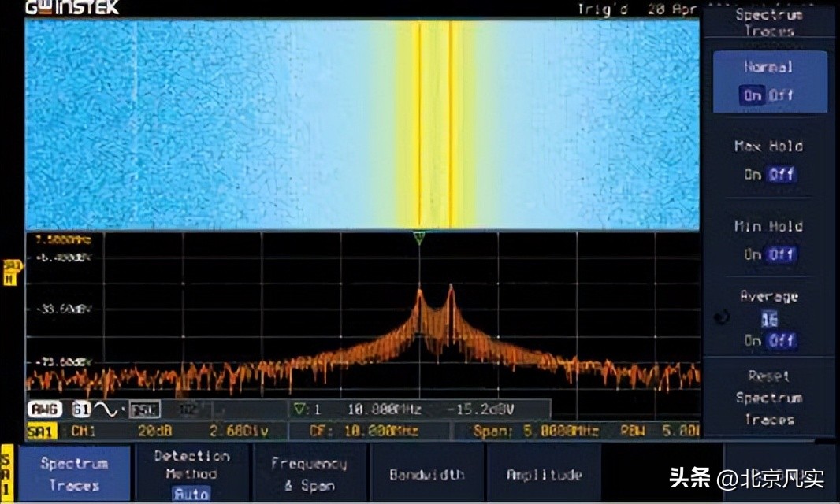Toggle Max Hold trace On/Off

click(768, 174)
